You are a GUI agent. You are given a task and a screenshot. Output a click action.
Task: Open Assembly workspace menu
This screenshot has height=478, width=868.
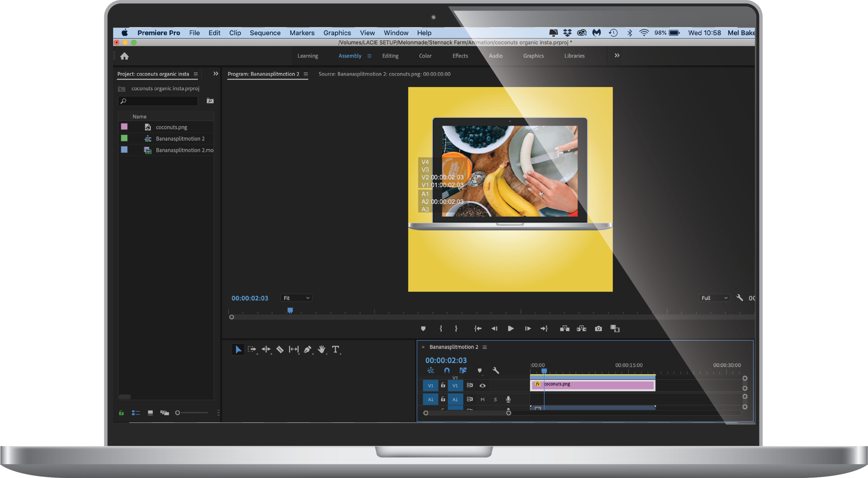[369, 56]
